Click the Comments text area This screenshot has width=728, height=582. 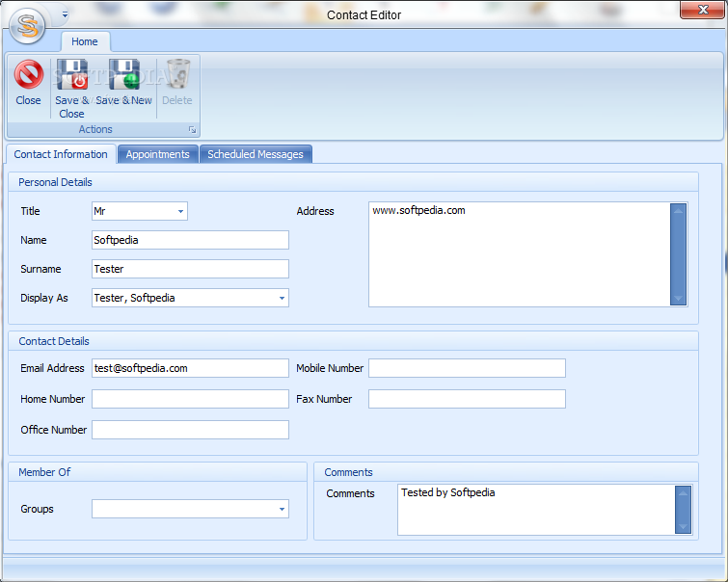536,510
